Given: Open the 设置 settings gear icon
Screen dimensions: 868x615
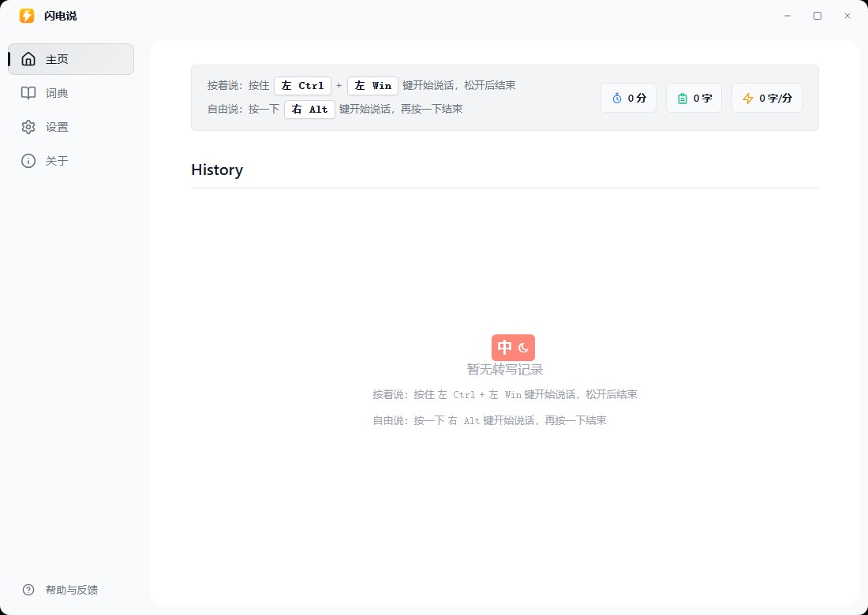Looking at the screenshot, I should coord(28,126).
